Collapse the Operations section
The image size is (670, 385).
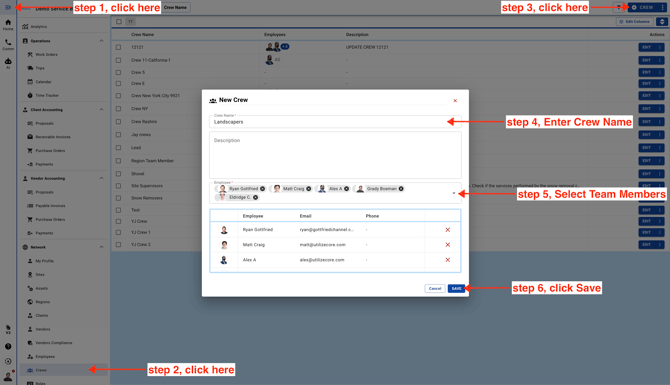tap(101, 41)
